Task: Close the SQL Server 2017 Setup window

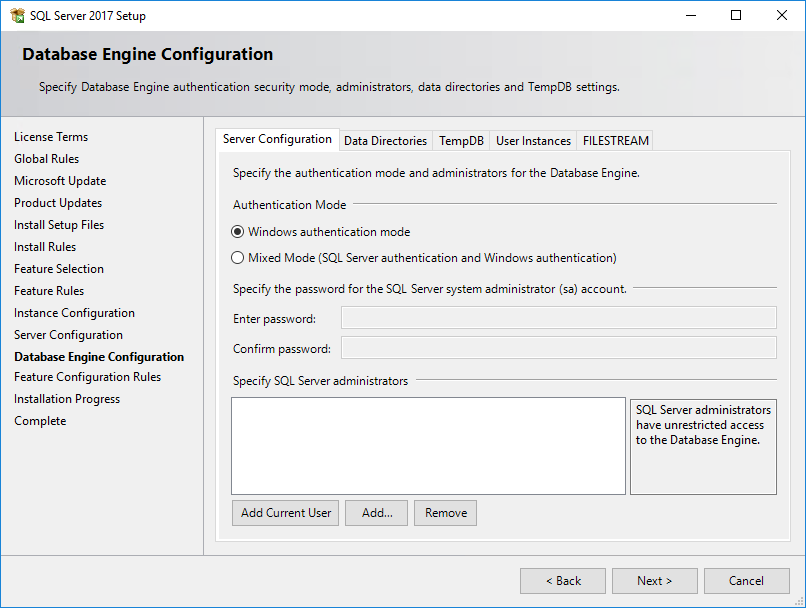Action: click(782, 15)
